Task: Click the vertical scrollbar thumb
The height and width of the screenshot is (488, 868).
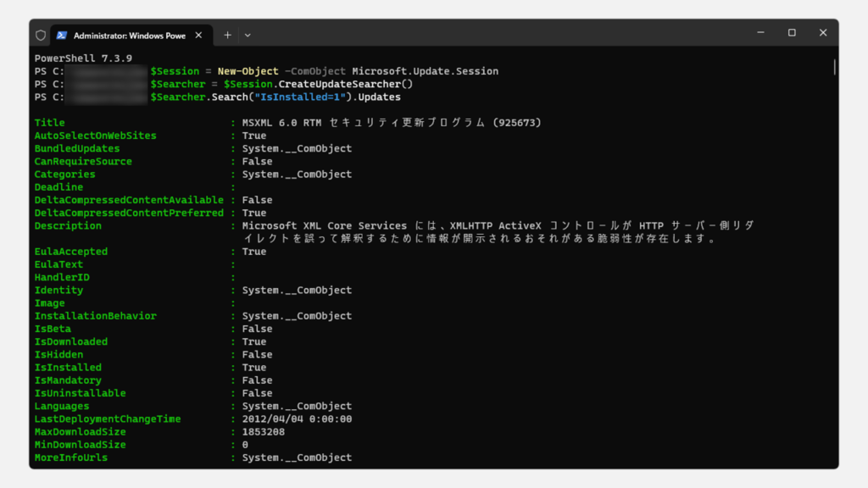Action: (834, 68)
